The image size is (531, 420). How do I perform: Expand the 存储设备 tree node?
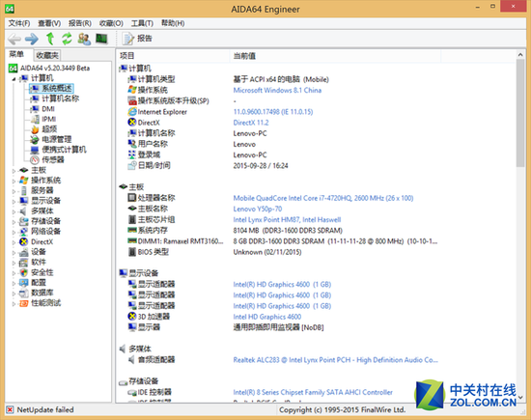click(x=14, y=222)
